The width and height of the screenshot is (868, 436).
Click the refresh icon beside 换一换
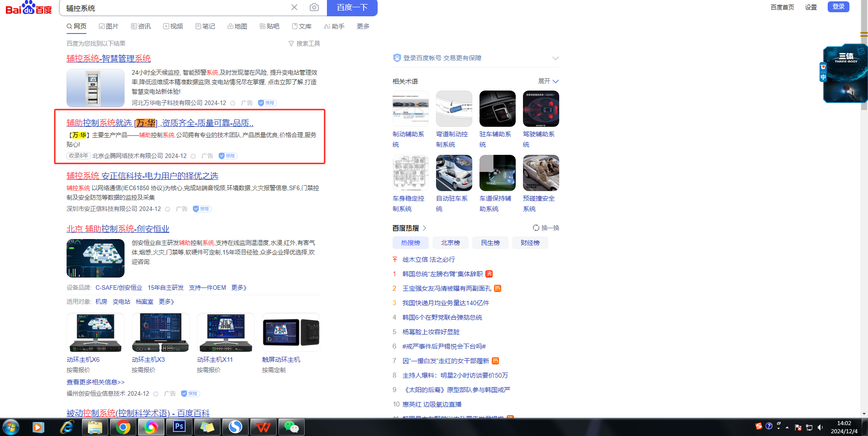click(x=536, y=228)
